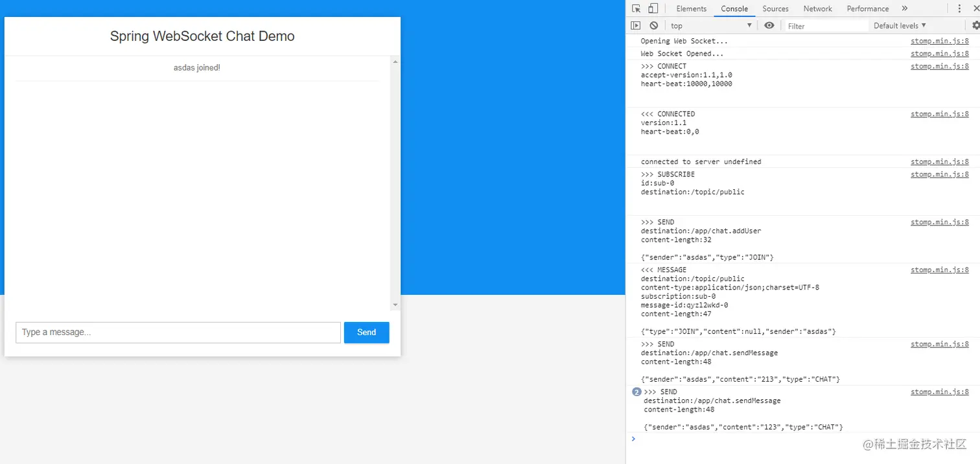Open stomp.min.js:8 link beside Opening Web Socket
This screenshot has width=980, height=464.
coord(940,41)
